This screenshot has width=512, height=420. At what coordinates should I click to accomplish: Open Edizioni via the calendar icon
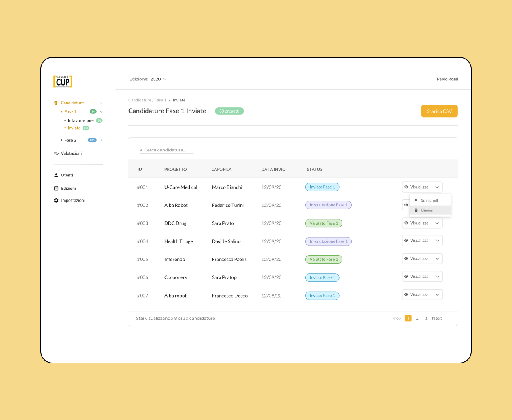[55, 188]
